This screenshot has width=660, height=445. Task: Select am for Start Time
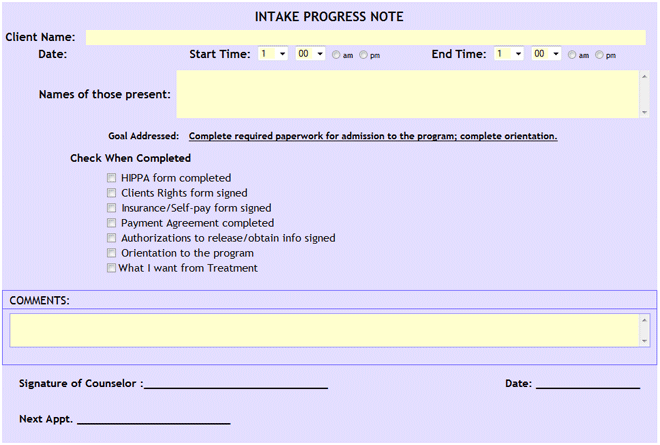pos(336,55)
